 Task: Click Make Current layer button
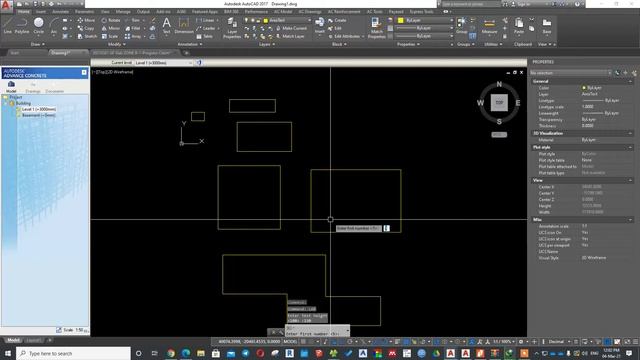point(291,28)
